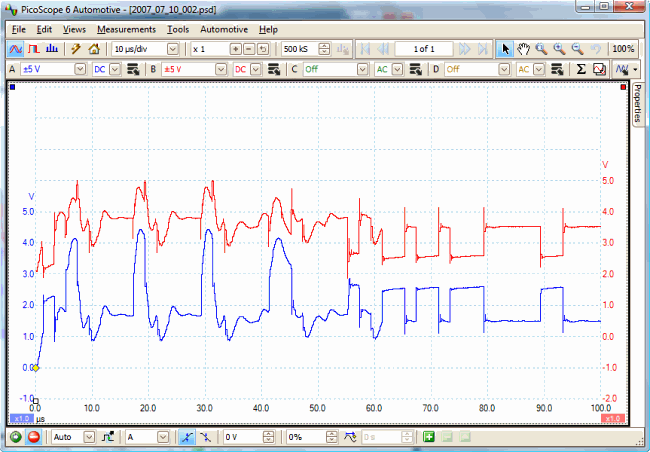
Task: Switch to Spectrum Mode icon
Action: (x=52, y=49)
